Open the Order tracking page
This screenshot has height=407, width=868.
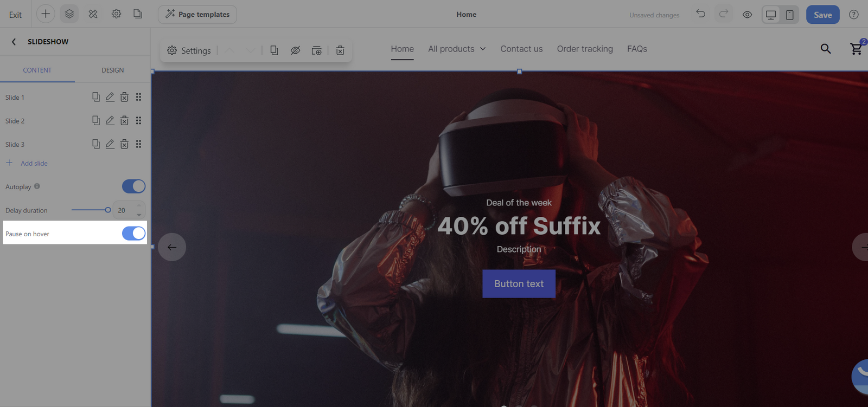pyautogui.click(x=585, y=49)
